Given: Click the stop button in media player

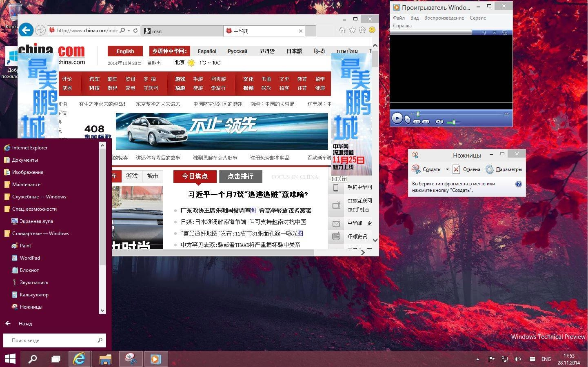Looking at the screenshot, I should pyautogui.click(x=407, y=119).
